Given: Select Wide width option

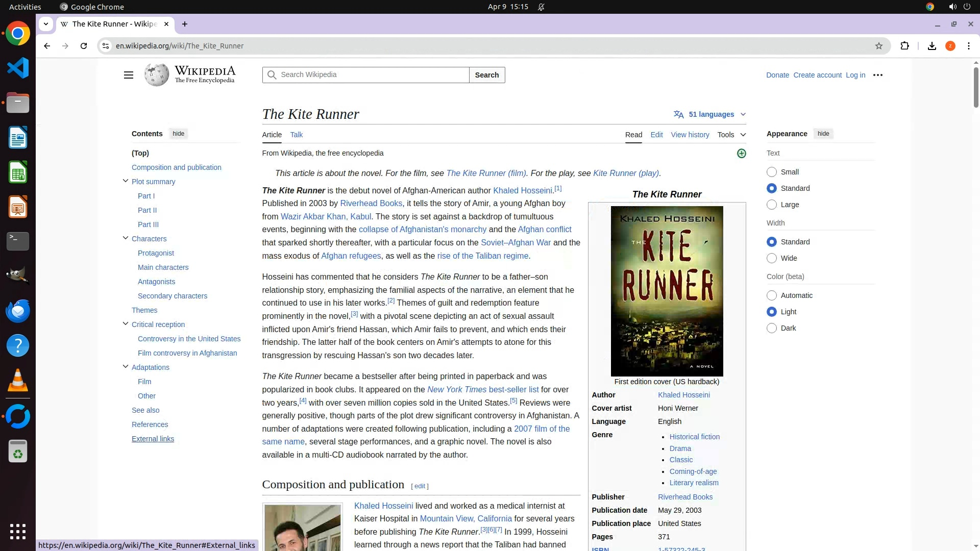Looking at the screenshot, I should click(x=772, y=258).
